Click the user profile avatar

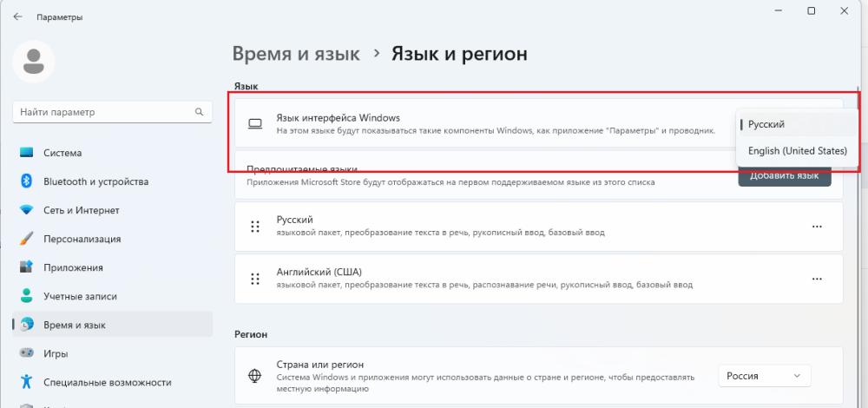tap(35, 61)
